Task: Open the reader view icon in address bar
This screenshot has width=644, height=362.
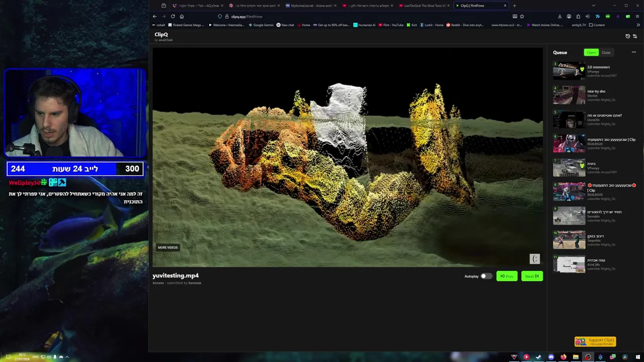Action: pyautogui.click(x=515, y=16)
